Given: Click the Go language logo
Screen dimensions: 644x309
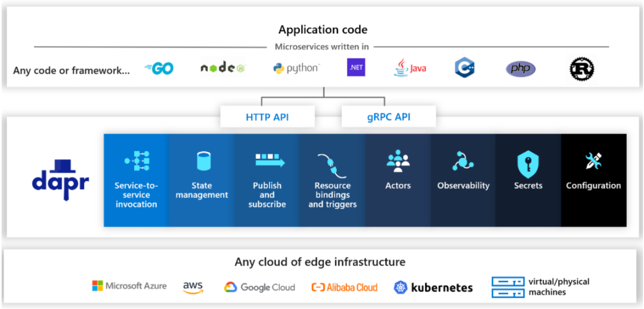Looking at the screenshot, I should click(x=159, y=68).
